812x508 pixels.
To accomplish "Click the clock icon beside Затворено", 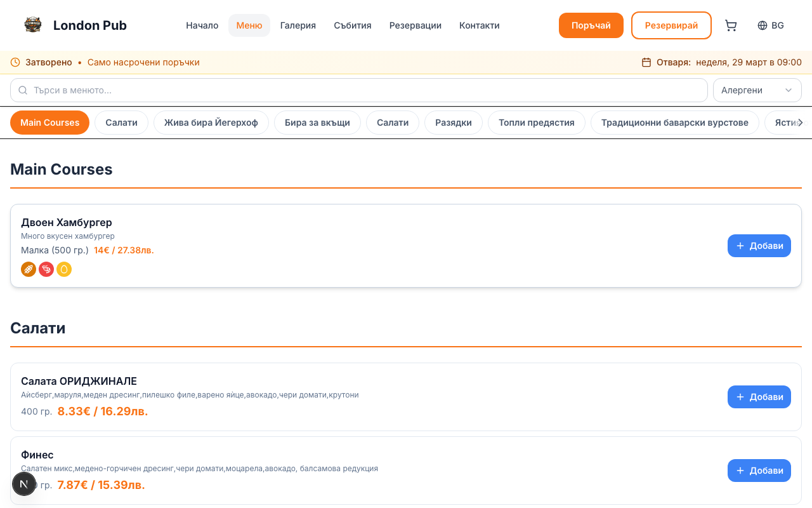I will (x=15, y=62).
